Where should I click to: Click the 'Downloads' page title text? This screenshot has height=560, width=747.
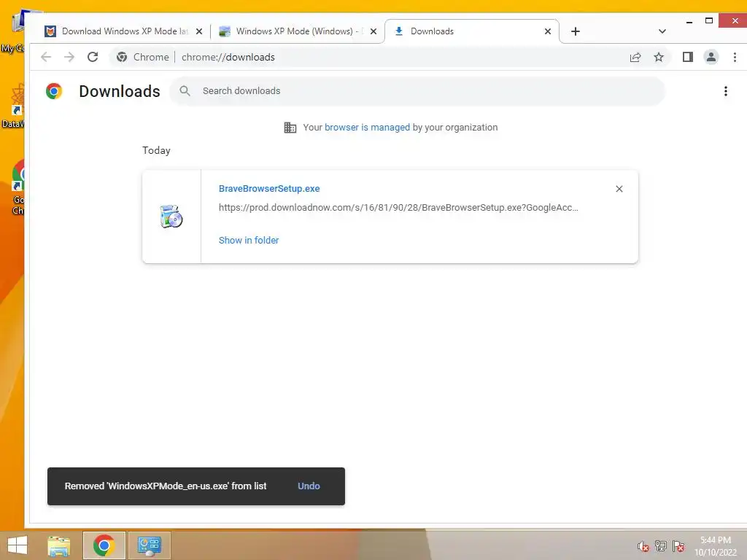coord(120,91)
